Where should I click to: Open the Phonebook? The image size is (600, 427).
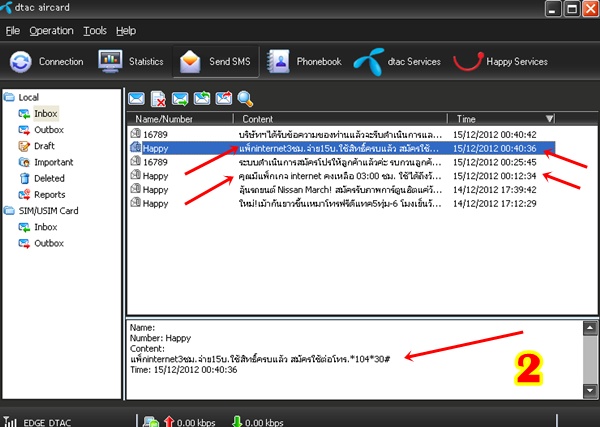[x=304, y=62]
